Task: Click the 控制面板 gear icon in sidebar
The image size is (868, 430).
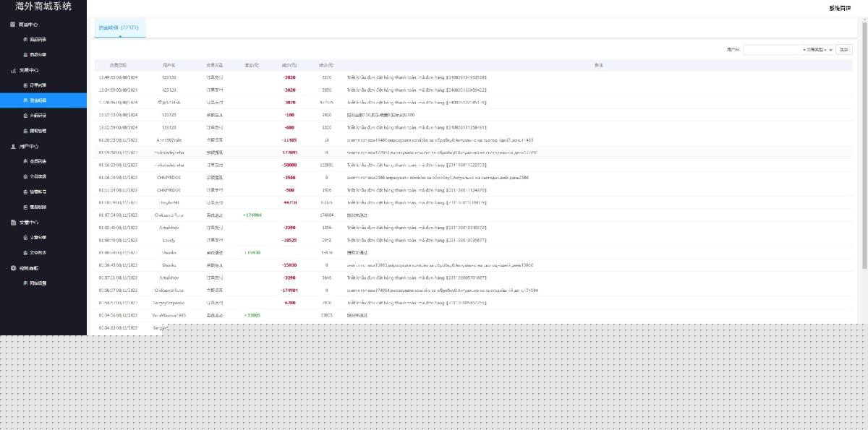Action: point(13,267)
